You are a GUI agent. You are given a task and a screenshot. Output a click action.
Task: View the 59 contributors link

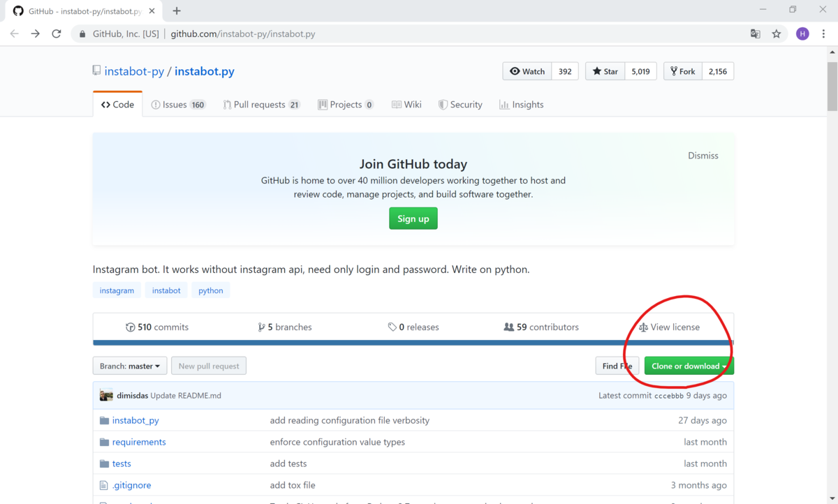[541, 327]
